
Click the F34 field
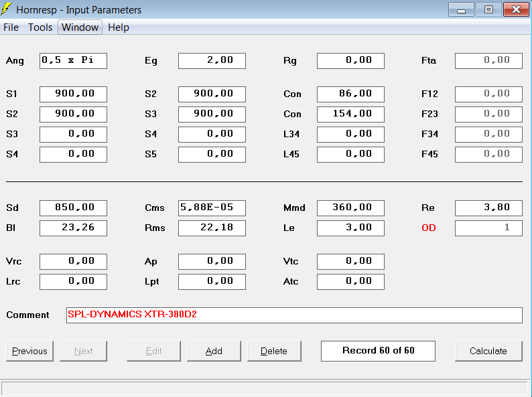tap(488, 135)
